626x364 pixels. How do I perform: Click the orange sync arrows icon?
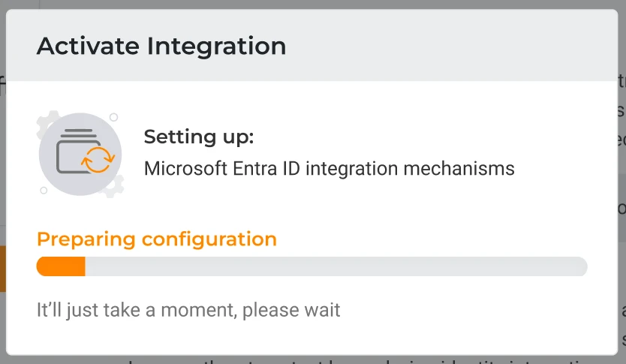[99, 160]
